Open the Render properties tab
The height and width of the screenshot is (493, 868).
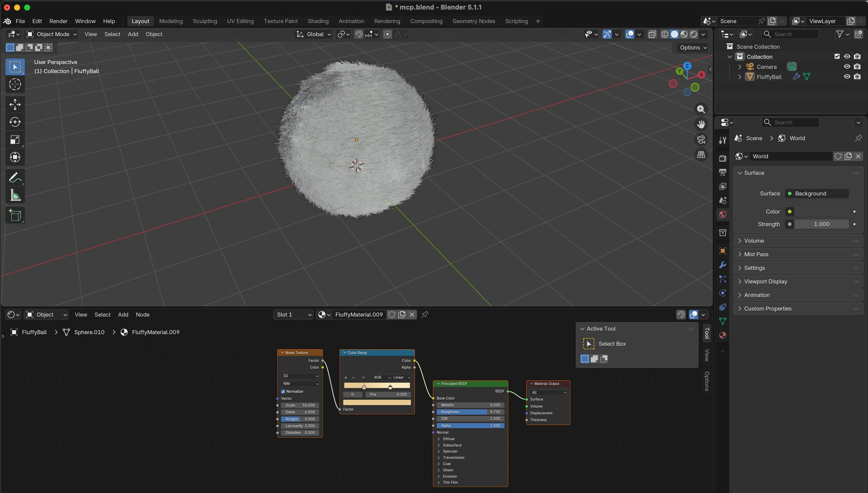tap(722, 158)
